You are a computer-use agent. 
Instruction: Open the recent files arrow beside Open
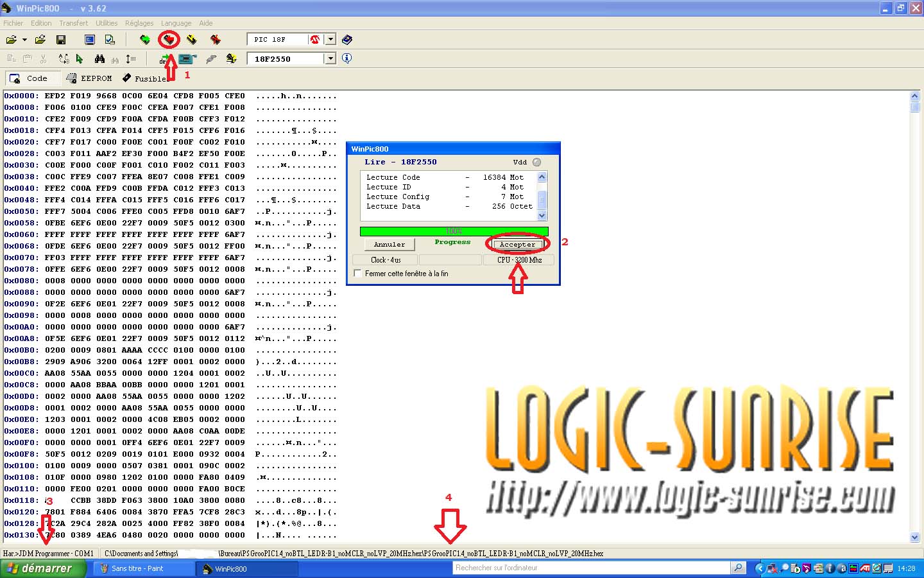[24, 40]
